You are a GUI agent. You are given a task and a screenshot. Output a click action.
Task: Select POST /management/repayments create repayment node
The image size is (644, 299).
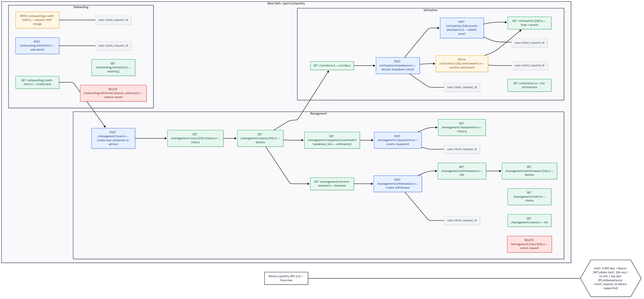[x=398, y=140]
